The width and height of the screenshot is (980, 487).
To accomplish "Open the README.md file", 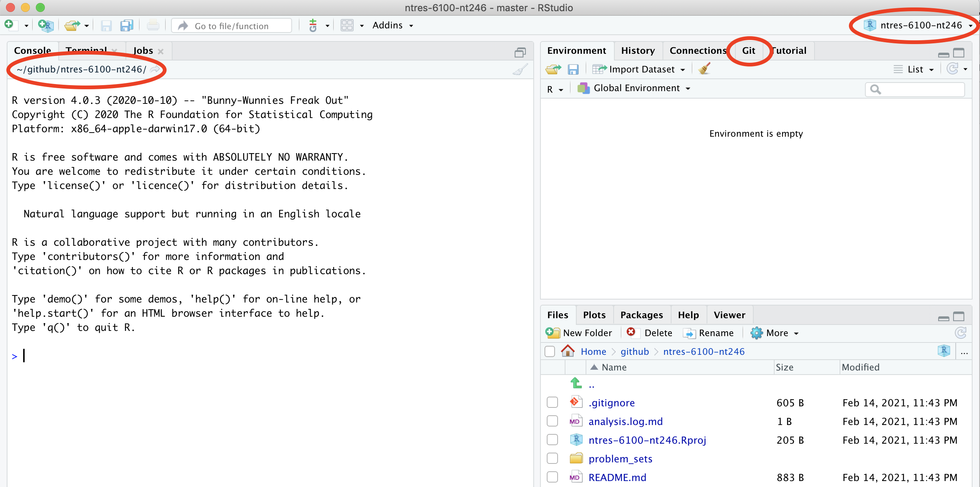I will click(617, 477).
